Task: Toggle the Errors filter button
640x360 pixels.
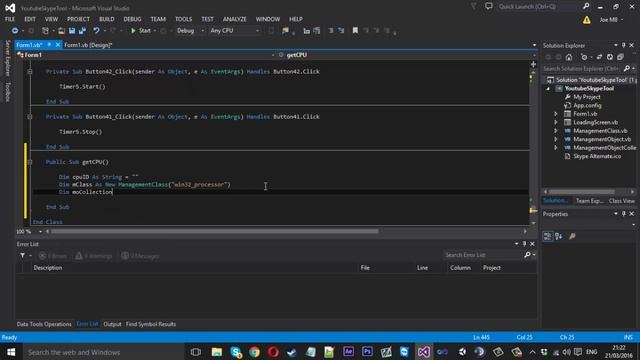Action: coord(53,256)
